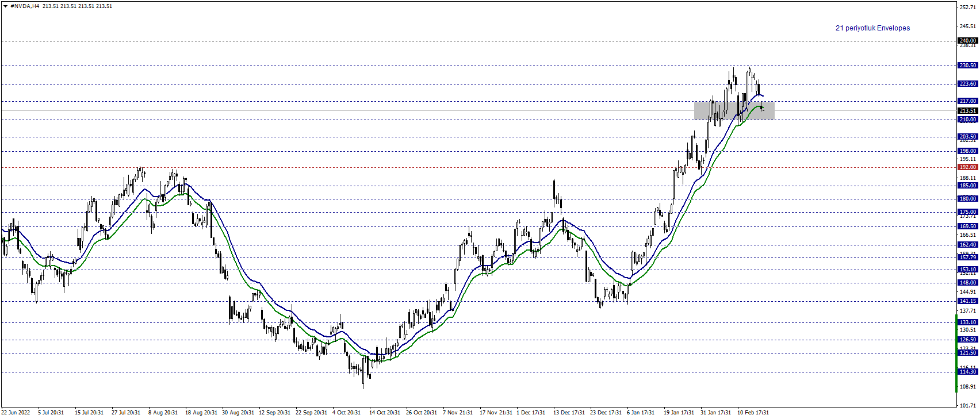Click the 126.50 price level label
Screen dimensions: 980x419
click(x=967, y=340)
